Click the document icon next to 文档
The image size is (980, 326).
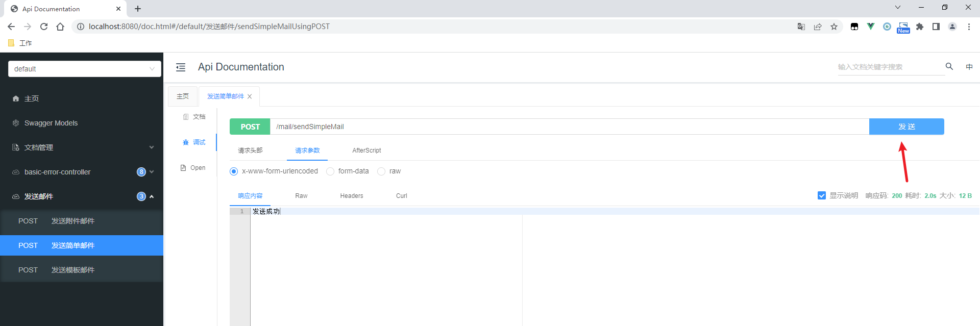click(x=186, y=117)
